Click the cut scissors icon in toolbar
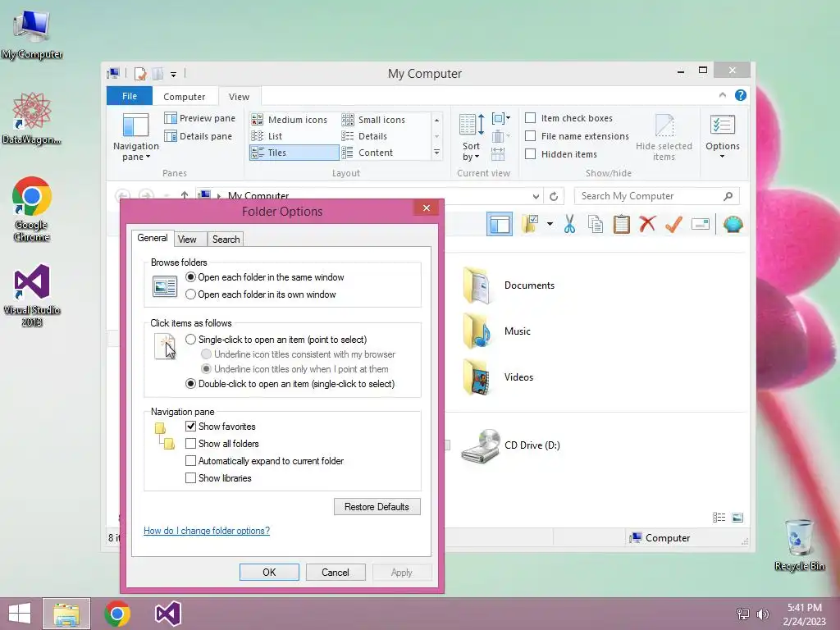Image resolution: width=840 pixels, height=630 pixels. coord(569,225)
